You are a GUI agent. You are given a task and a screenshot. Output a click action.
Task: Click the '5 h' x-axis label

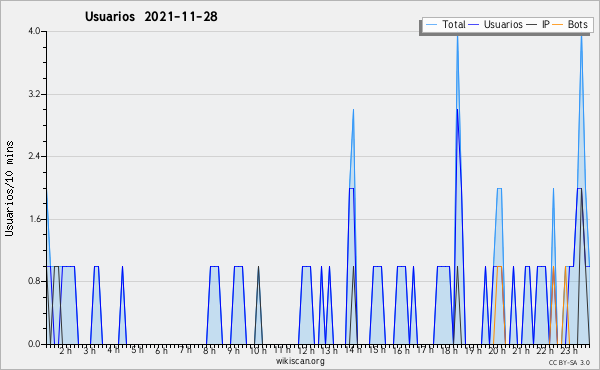click(137, 350)
